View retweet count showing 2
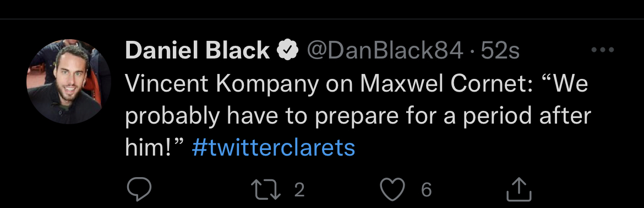This screenshot has width=644, height=208. tap(299, 190)
